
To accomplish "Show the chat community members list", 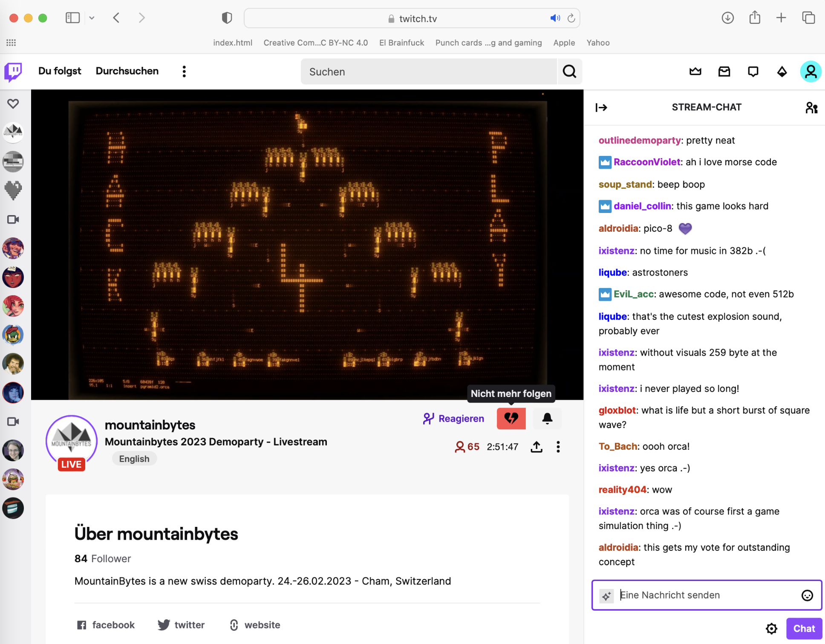I will tap(811, 107).
